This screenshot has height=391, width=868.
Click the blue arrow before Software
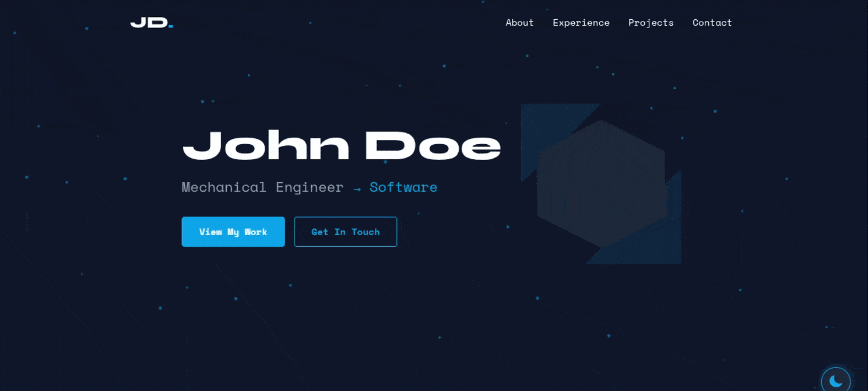(x=357, y=188)
